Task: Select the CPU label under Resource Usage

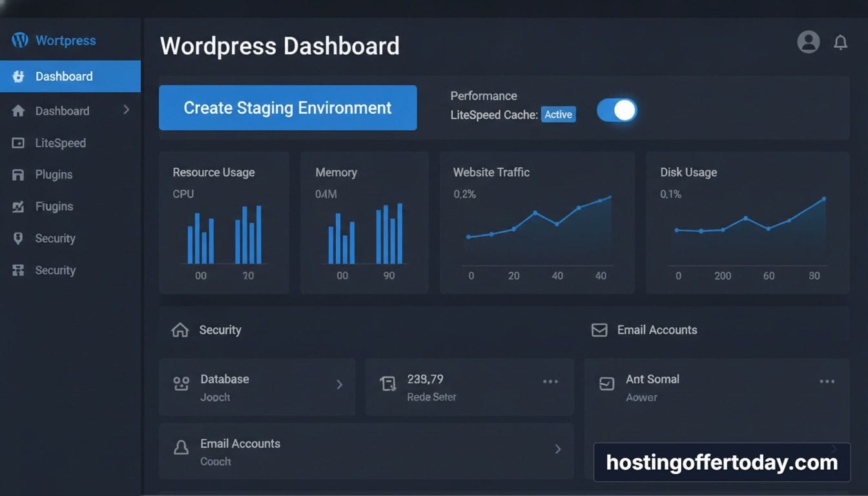Action: tap(183, 194)
